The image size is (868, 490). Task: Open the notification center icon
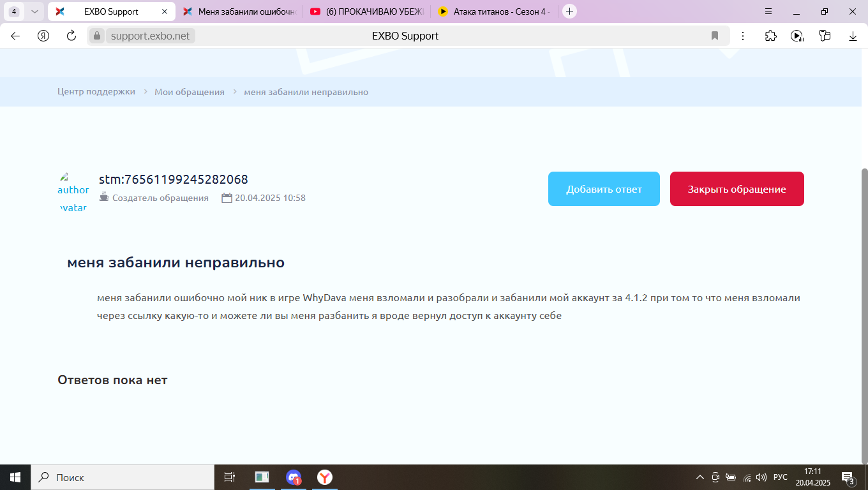tap(849, 477)
